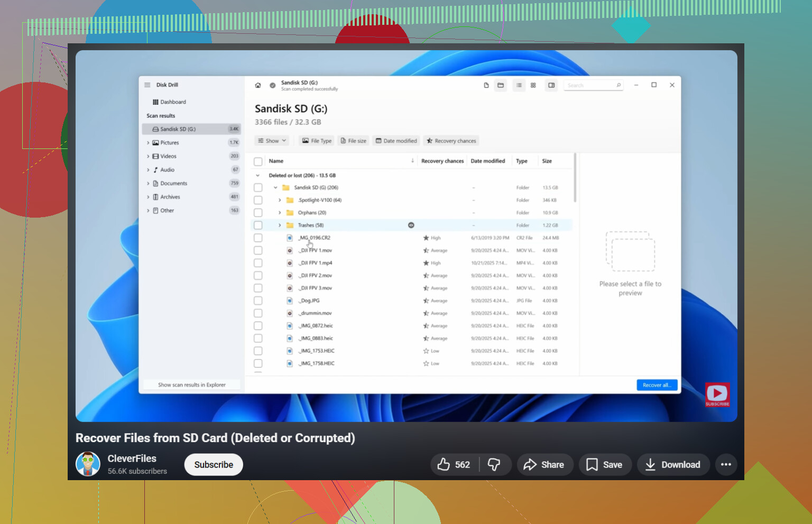This screenshot has width=812, height=524.
Task: Toggle the select-all checkbox in header
Action: pyautogui.click(x=258, y=162)
